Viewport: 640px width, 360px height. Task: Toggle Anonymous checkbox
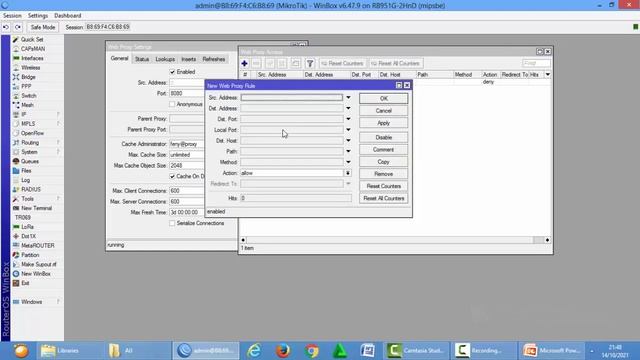tap(172, 104)
